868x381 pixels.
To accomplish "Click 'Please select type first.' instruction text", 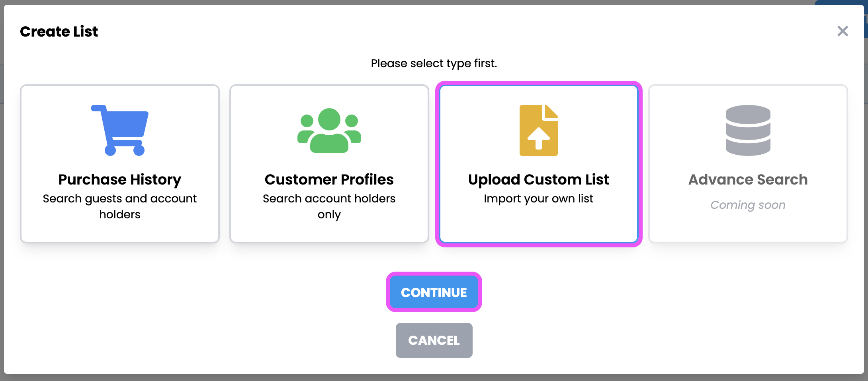I will pyautogui.click(x=434, y=63).
